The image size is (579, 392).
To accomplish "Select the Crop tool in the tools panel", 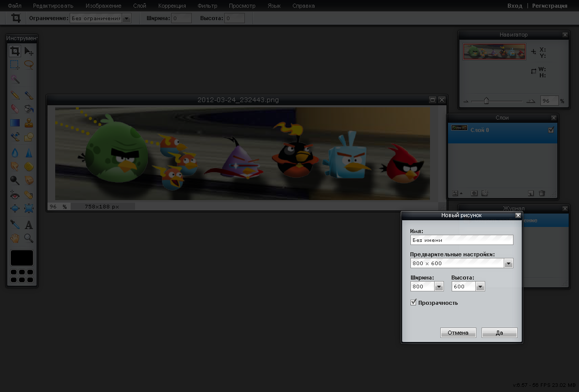I will (x=15, y=51).
